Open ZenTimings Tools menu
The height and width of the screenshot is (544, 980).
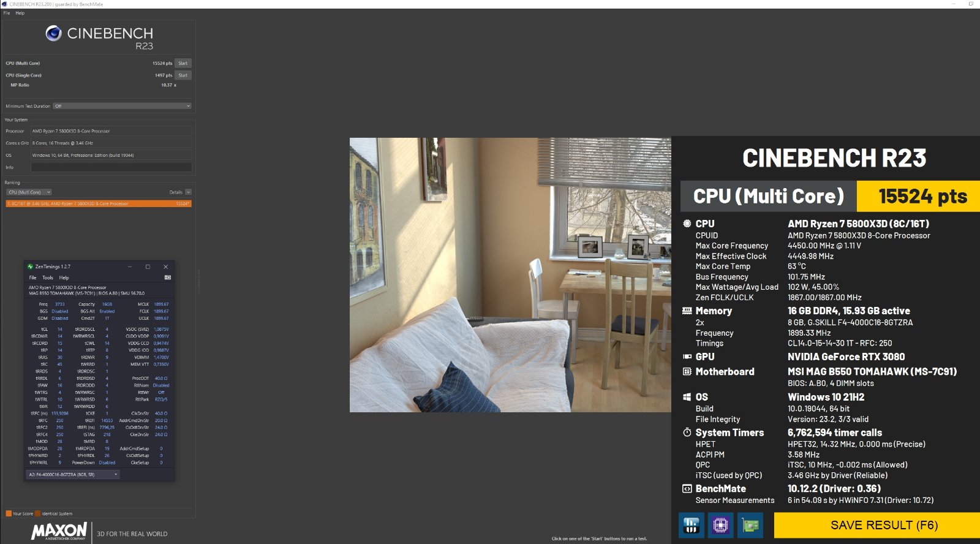click(x=48, y=278)
